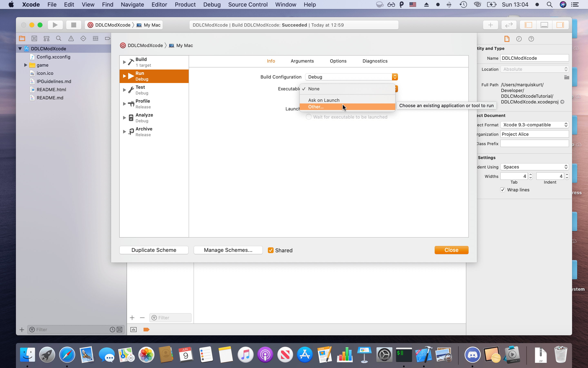Click recent files clock filter icon
Image resolution: width=588 pixels, height=368 pixels.
click(112, 330)
